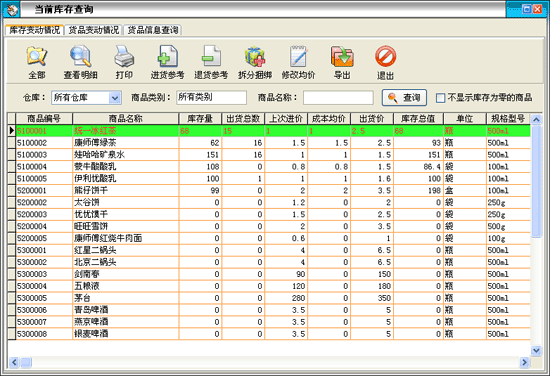Open 查看明细 details magnifier icon
Image resolution: width=550 pixels, height=376 pixels.
(x=81, y=56)
